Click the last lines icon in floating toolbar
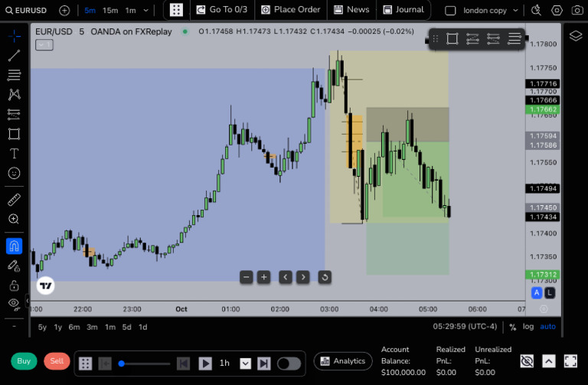 [514, 38]
